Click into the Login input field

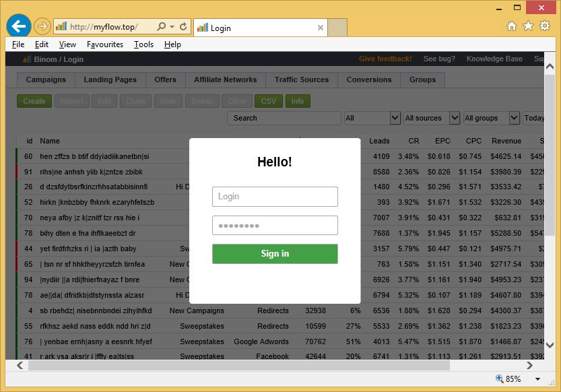275,197
